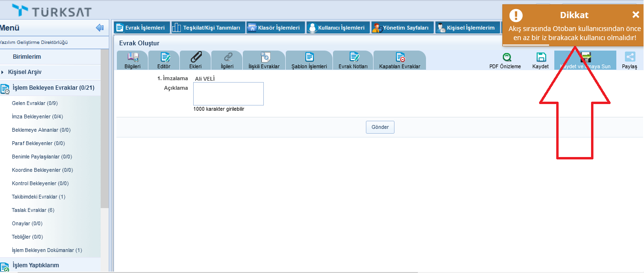The image size is (644, 273).
Task: Click the Kaydet save icon
Action: point(540,57)
